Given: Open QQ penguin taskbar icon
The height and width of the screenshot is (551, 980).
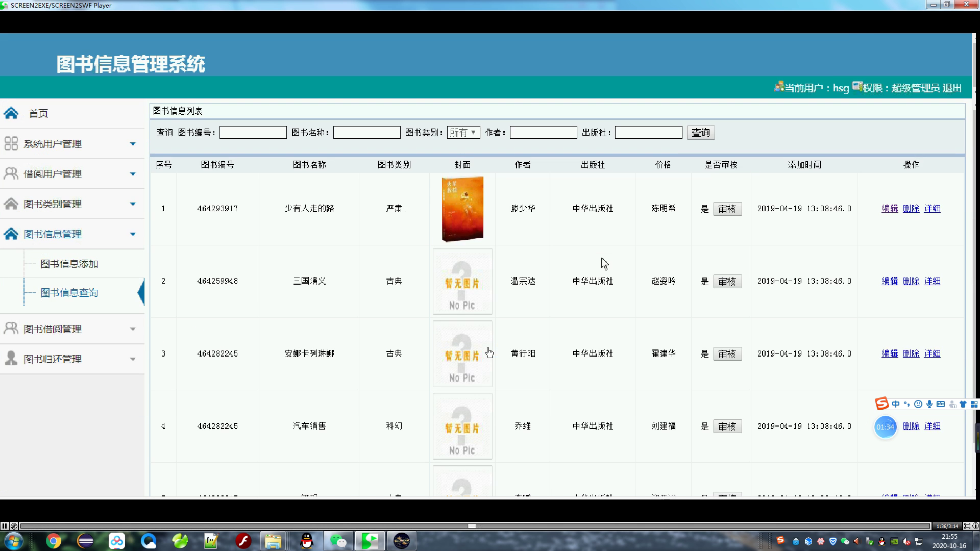Looking at the screenshot, I should pyautogui.click(x=306, y=541).
